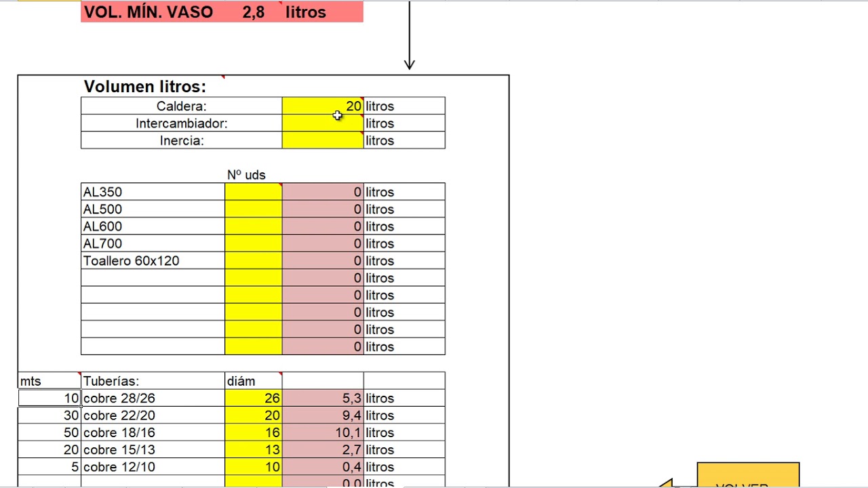Click the Inercia: label cell
This screenshot has height=488, width=868.
tap(181, 140)
